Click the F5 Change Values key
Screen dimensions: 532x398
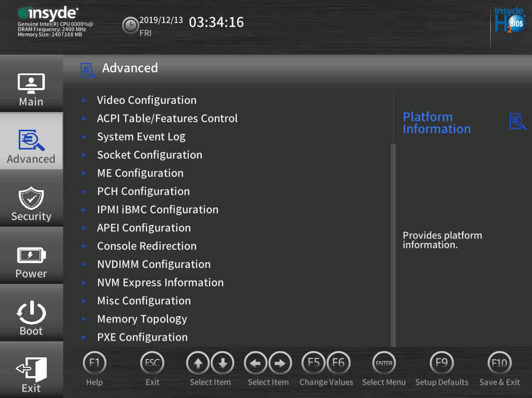pyautogui.click(x=313, y=363)
